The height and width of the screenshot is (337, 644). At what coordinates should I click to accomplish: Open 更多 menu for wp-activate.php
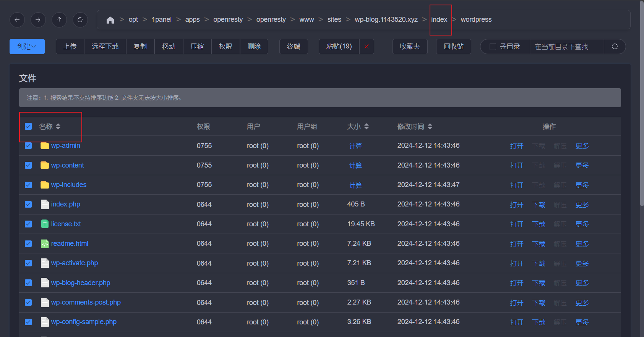tap(582, 263)
